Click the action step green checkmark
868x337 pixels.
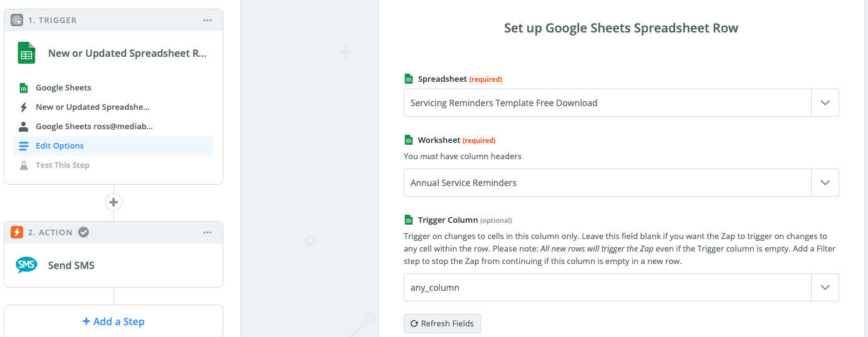click(84, 233)
